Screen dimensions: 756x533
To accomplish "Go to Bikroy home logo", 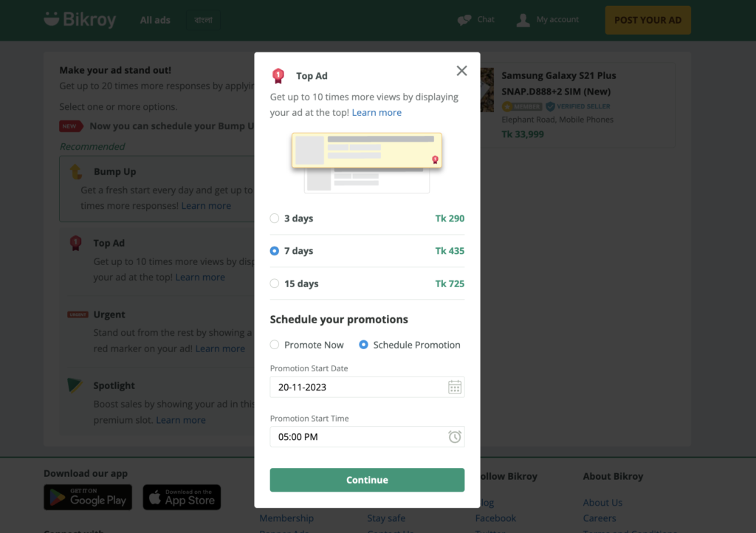I will click(80, 20).
